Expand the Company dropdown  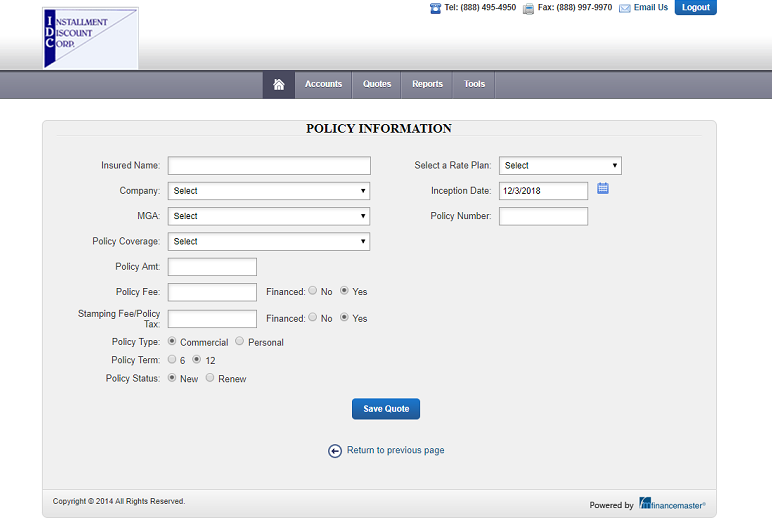(x=269, y=191)
